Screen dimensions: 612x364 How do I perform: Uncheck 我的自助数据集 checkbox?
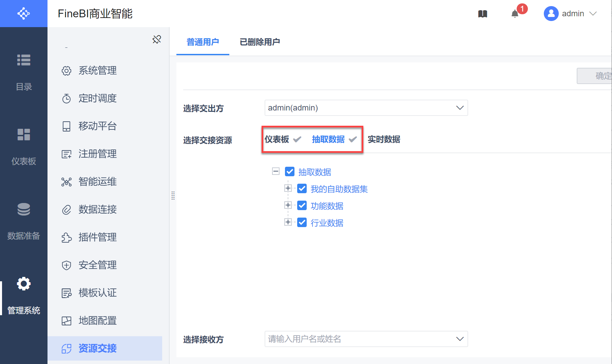tap(302, 189)
